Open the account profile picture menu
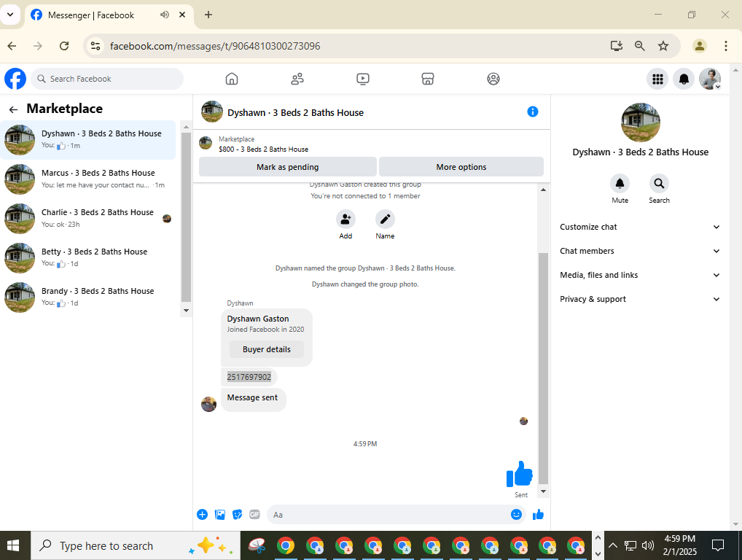742x560 pixels. (x=710, y=79)
